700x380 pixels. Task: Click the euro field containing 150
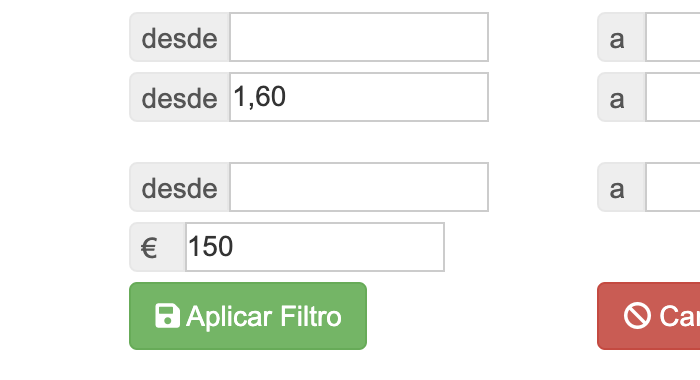(315, 247)
